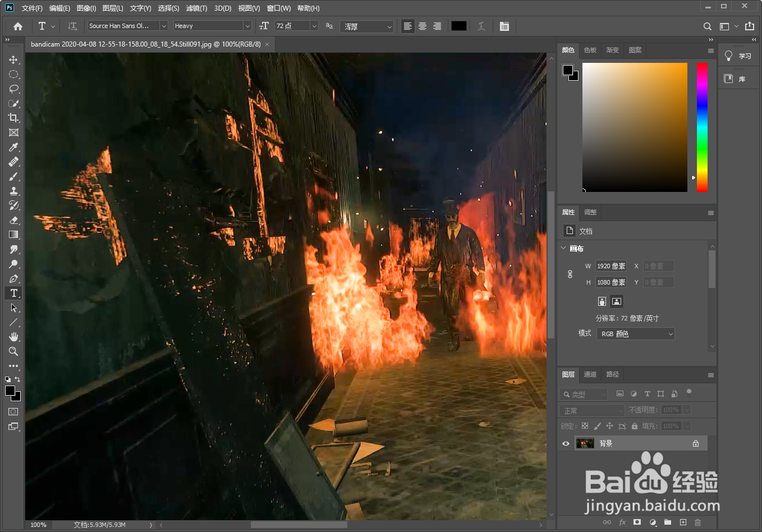Switch to the 色板 tab
Screen dimensions: 762x532
click(x=590, y=50)
